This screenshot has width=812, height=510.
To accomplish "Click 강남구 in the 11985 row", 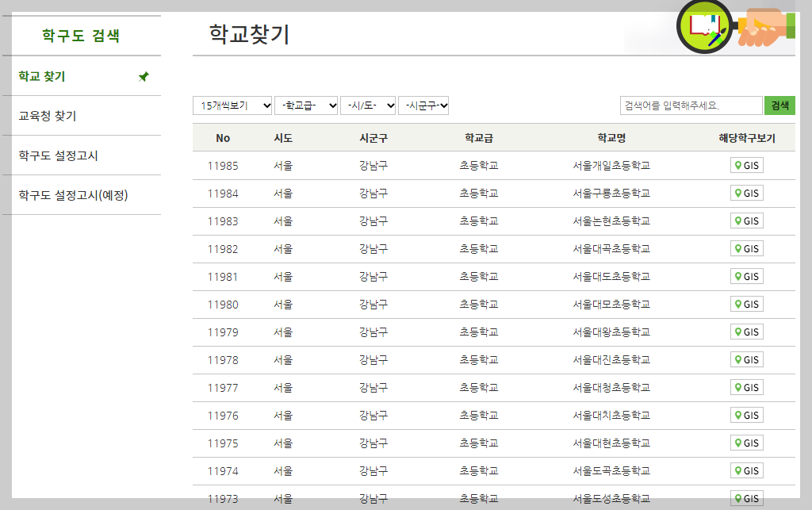I will (373, 166).
